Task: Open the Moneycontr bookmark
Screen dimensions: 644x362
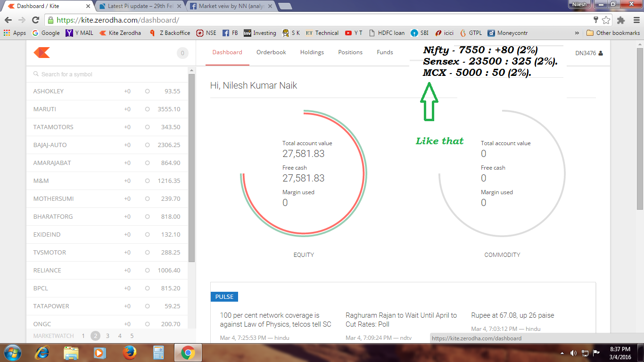Action: tap(508, 33)
